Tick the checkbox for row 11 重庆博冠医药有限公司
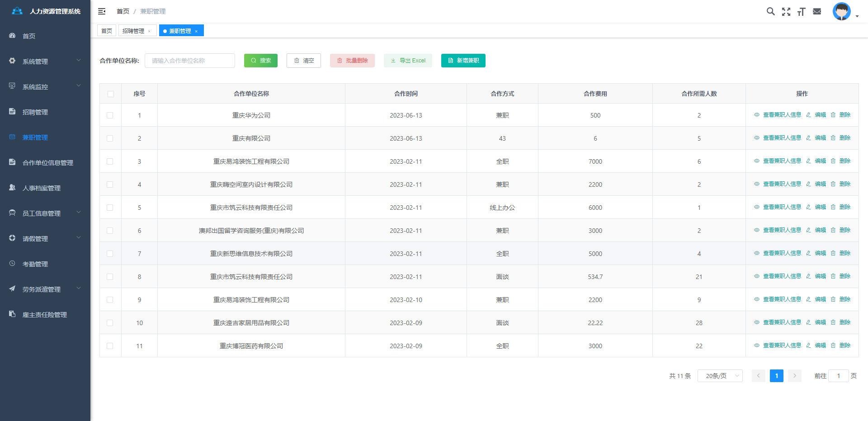 click(x=110, y=346)
